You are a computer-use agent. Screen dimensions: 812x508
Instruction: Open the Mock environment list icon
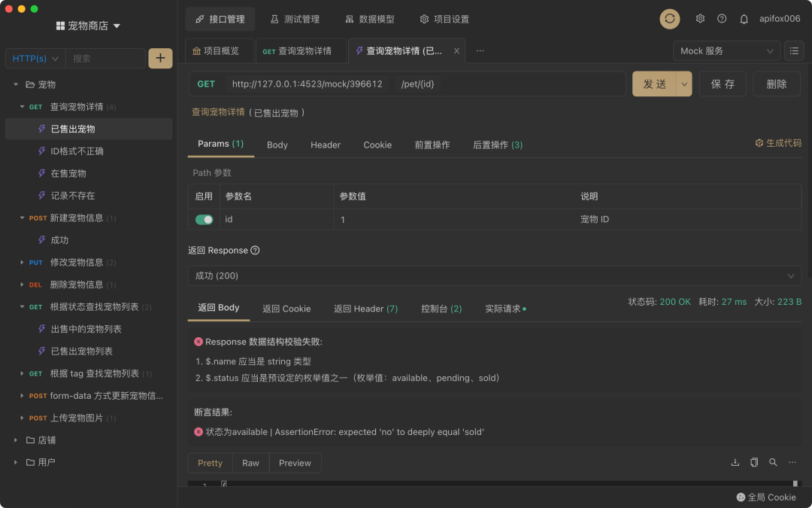(793, 50)
